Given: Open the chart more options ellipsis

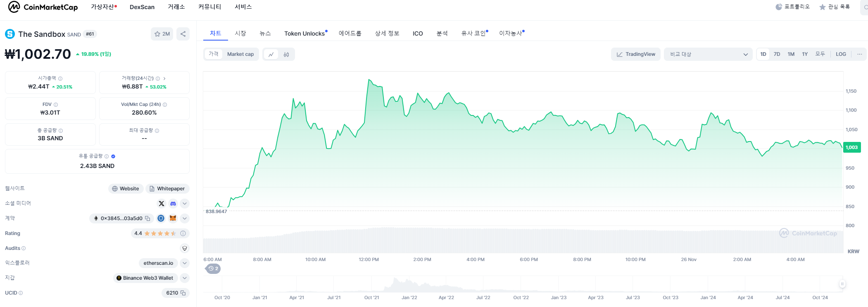Looking at the screenshot, I should point(860,54).
